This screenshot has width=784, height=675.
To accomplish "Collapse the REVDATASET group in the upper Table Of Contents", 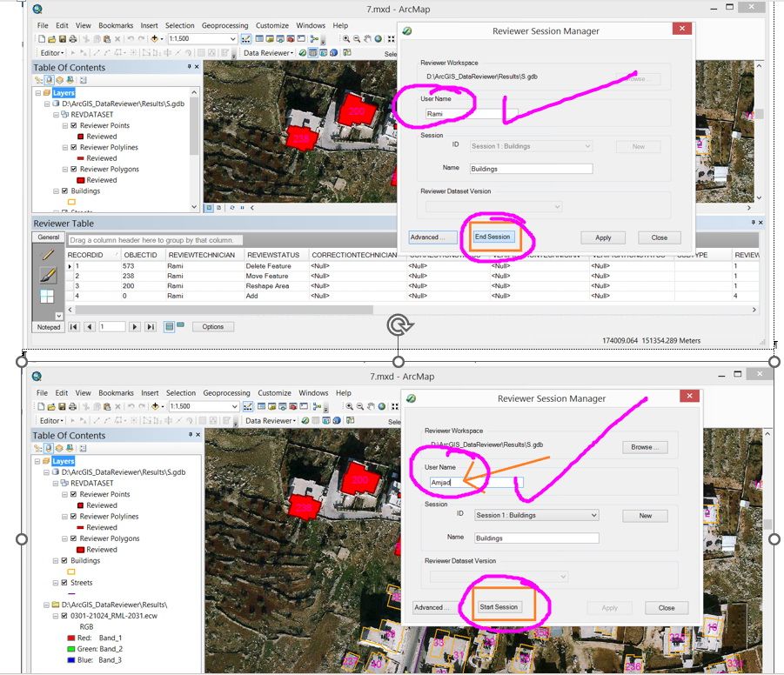I will [57, 115].
